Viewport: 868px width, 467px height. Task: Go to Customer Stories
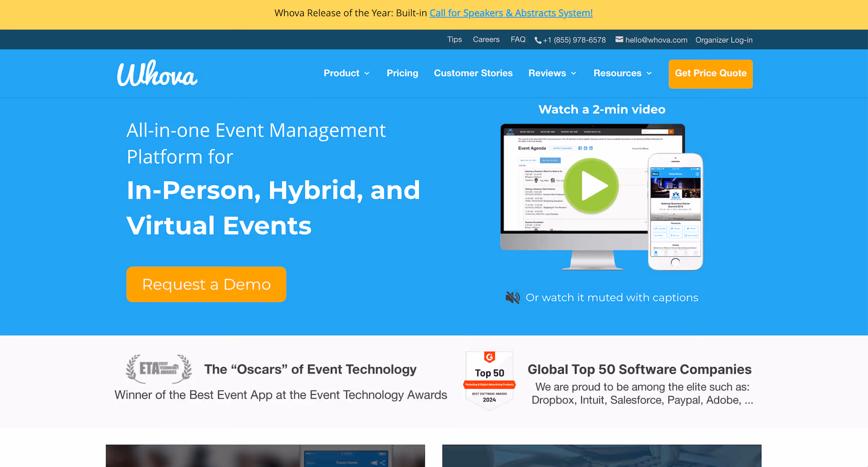click(473, 73)
